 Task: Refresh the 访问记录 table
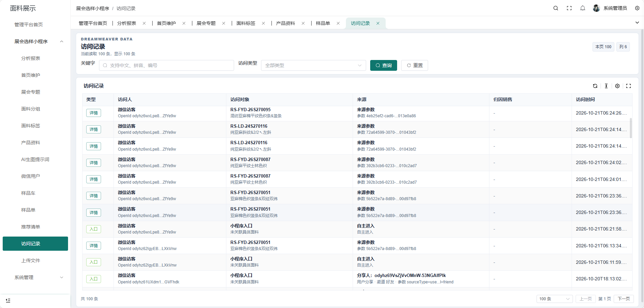pyautogui.click(x=595, y=86)
